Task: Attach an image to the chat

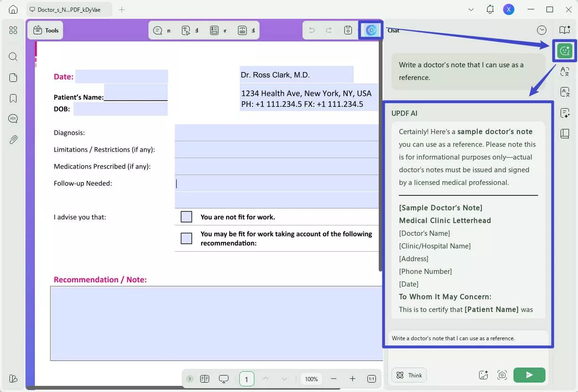Action: tap(483, 375)
